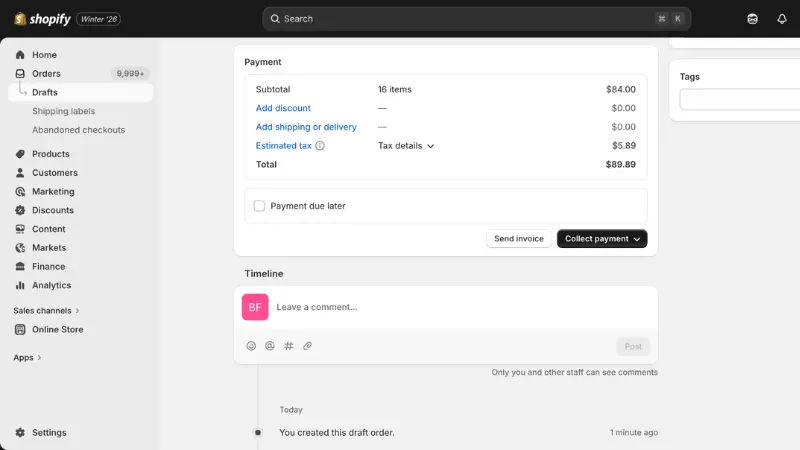
Task: Click the '1 minute ago' timestamp
Action: tap(634, 433)
